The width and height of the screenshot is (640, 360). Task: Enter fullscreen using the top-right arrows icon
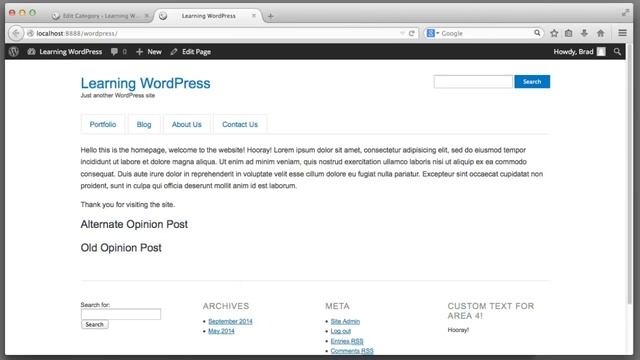click(625, 13)
